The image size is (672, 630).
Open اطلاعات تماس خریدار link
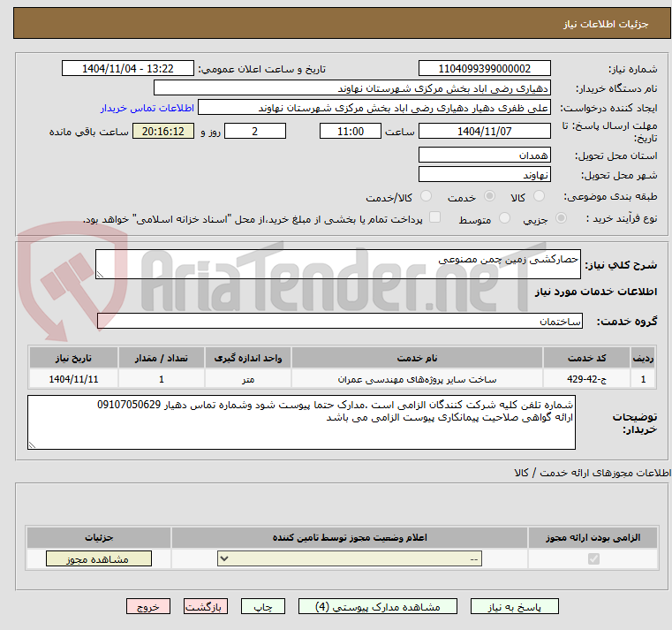click(x=147, y=108)
